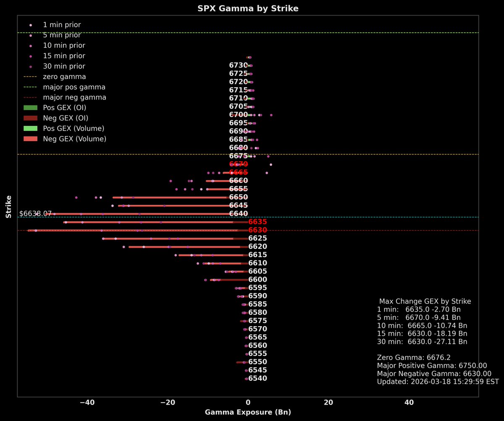Viewport: 504px width, 421px height.
Task: Click the '10 min: 6665.0 -10.74 Bn' line
Action: [422, 325]
